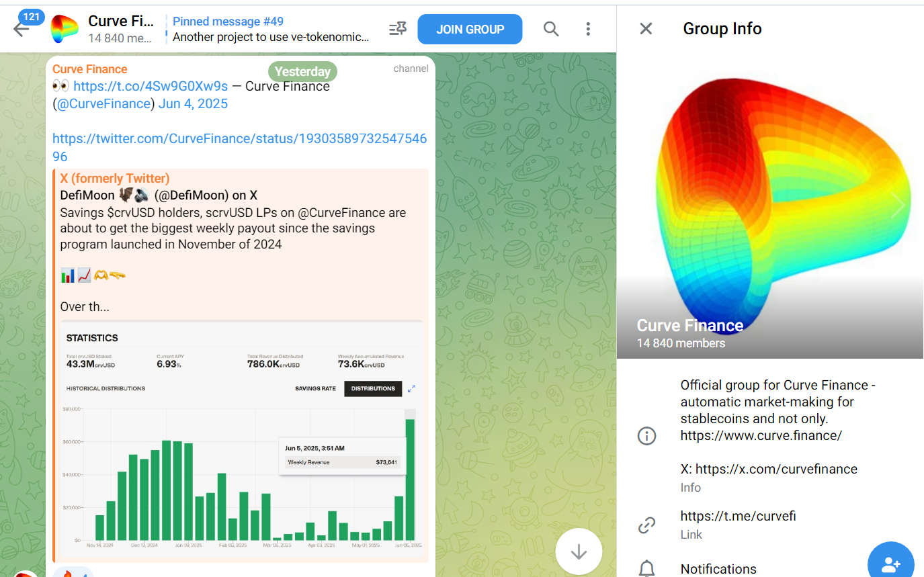Viewport: 924px width, 577px height.
Task: Open the t.co/4Sw9G0Xw9s link
Action: [x=151, y=86]
